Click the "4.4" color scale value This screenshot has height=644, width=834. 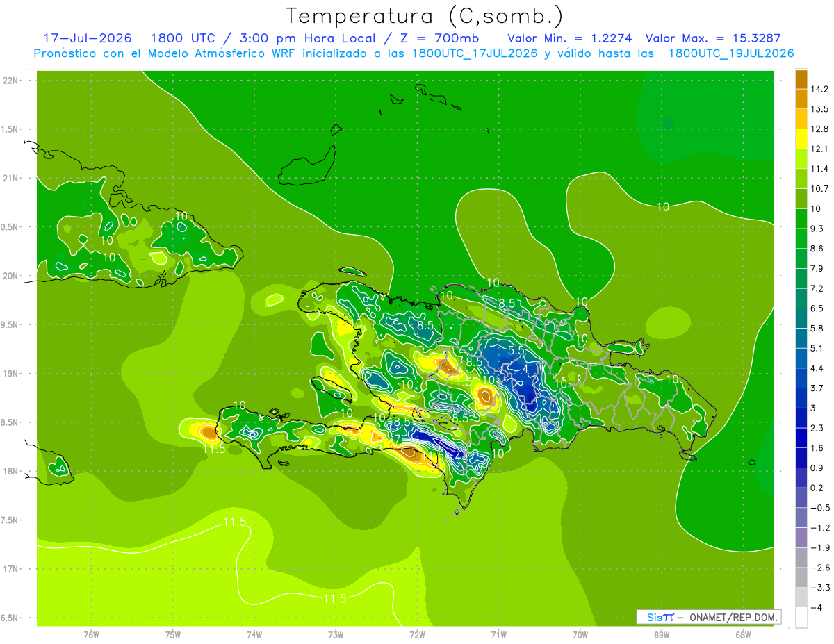point(818,368)
